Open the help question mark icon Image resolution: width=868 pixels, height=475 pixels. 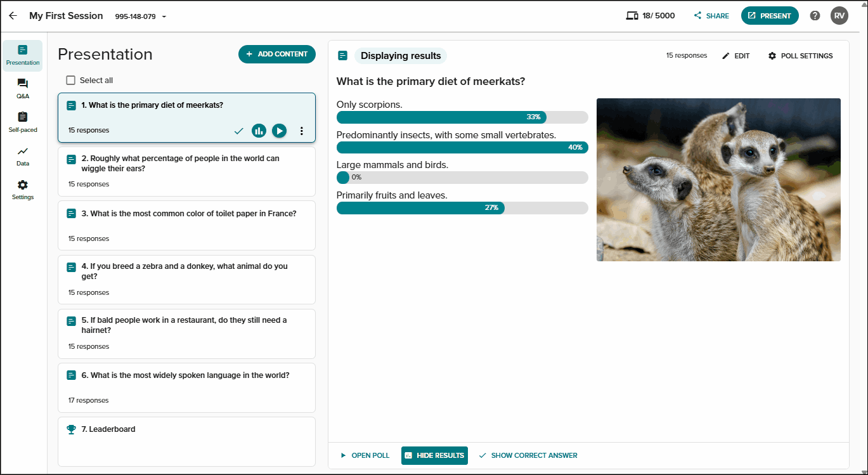pos(815,16)
